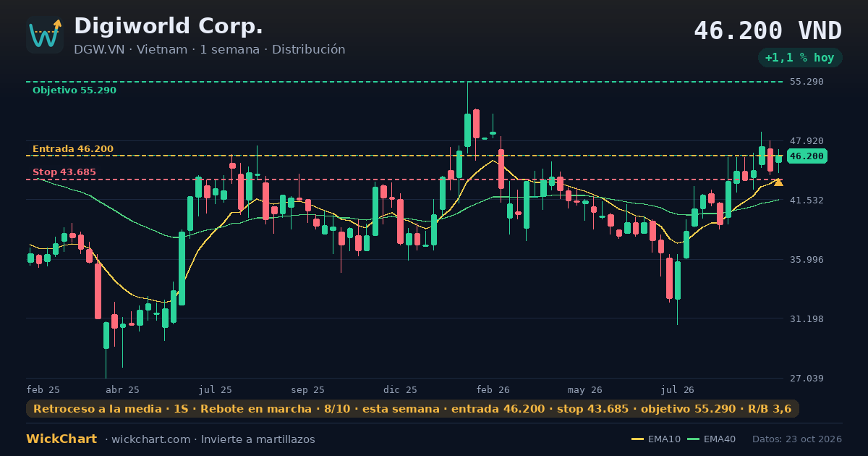Click the EMA40 green legend swatch
868x456 pixels.
pos(693,439)
